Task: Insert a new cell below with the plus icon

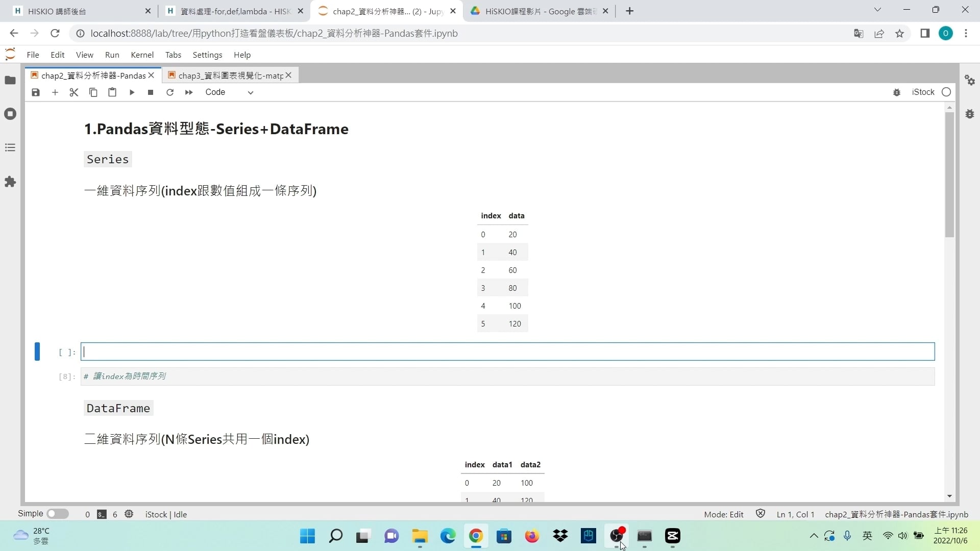Action: click(x=55, y=92)
